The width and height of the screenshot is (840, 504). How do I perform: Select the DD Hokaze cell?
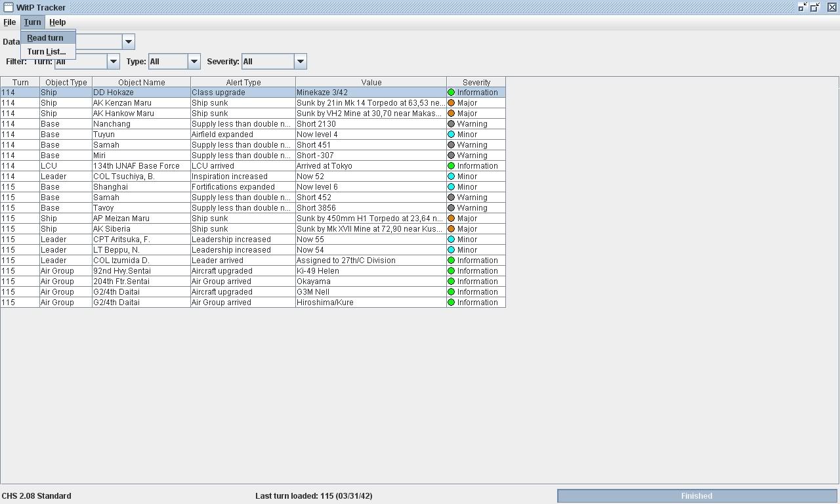[x=141, y=93]
